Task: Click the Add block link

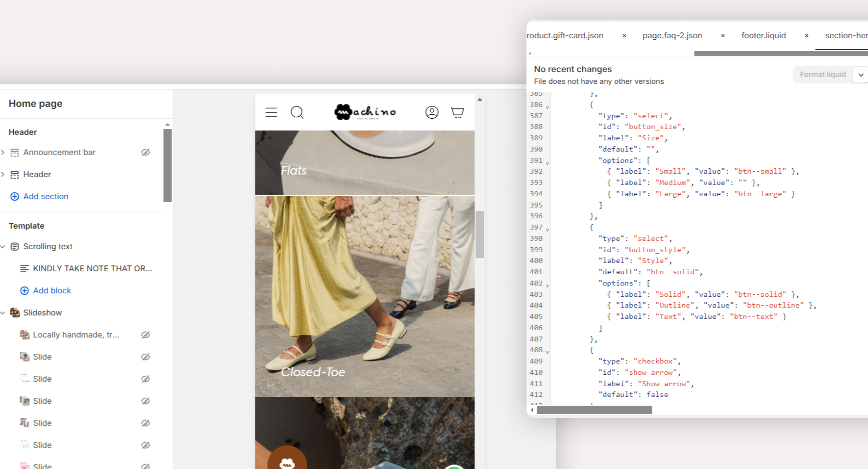Action: pyautogui.click(x=52, y=290)
